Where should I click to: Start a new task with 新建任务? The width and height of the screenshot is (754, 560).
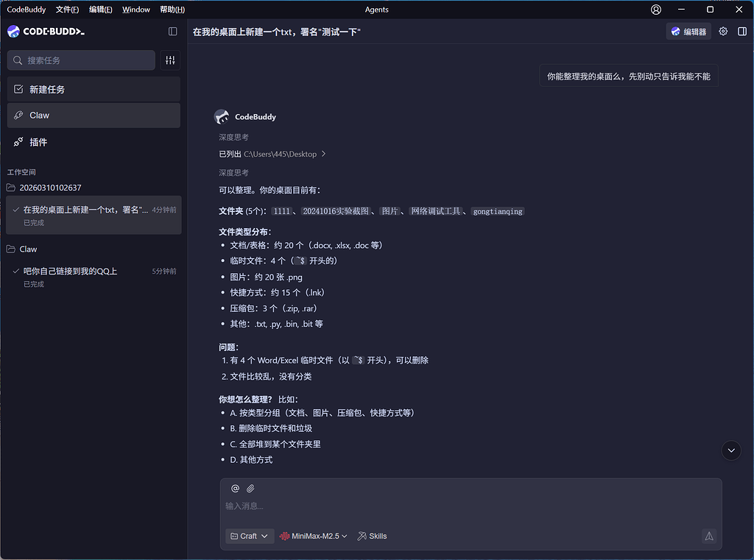[x=94, y=89]
